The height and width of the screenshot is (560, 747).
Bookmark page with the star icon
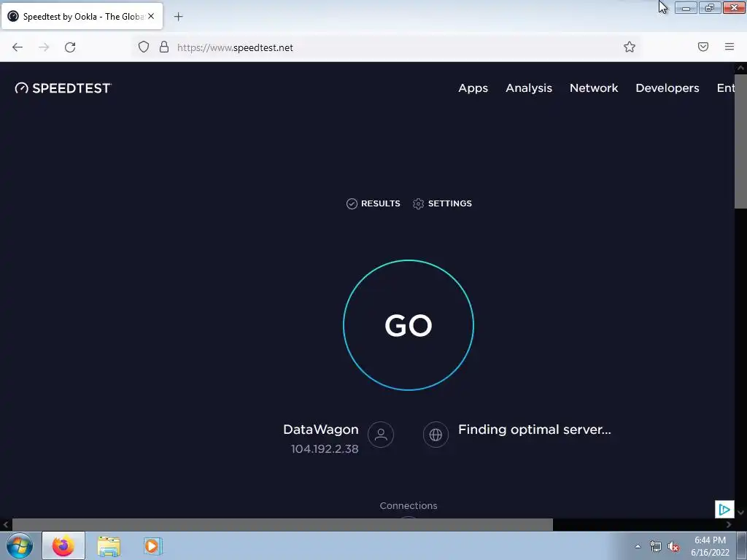630,47
